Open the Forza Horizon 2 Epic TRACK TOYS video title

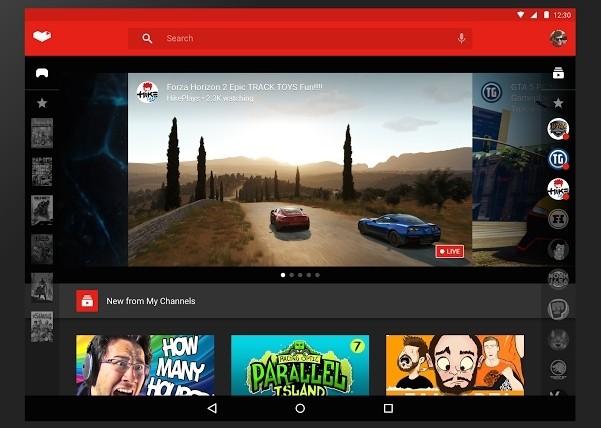coord(245,87)
